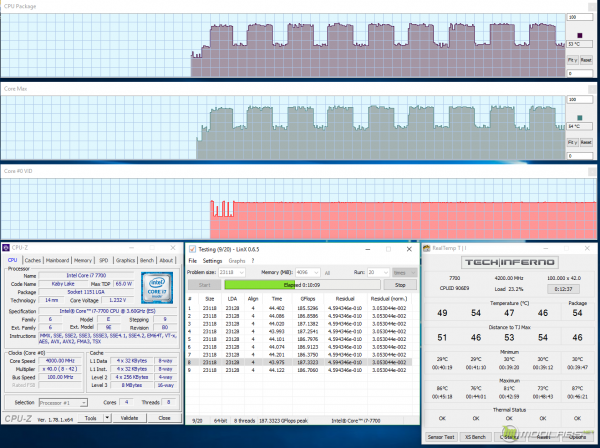The width and height of the screenshot is (600, 448).
Task: Open the Settings menu in LinX
Action: (x=212, y=261)
